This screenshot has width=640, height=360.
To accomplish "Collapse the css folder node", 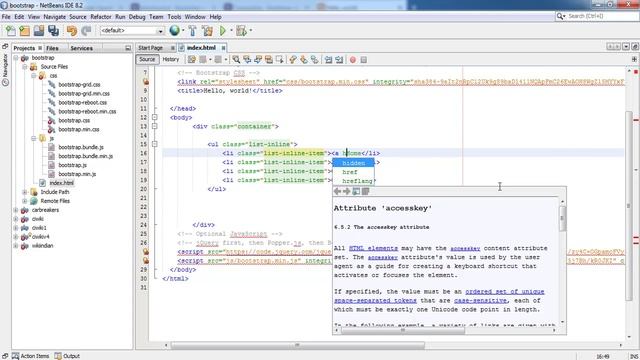I will (34, 76).
